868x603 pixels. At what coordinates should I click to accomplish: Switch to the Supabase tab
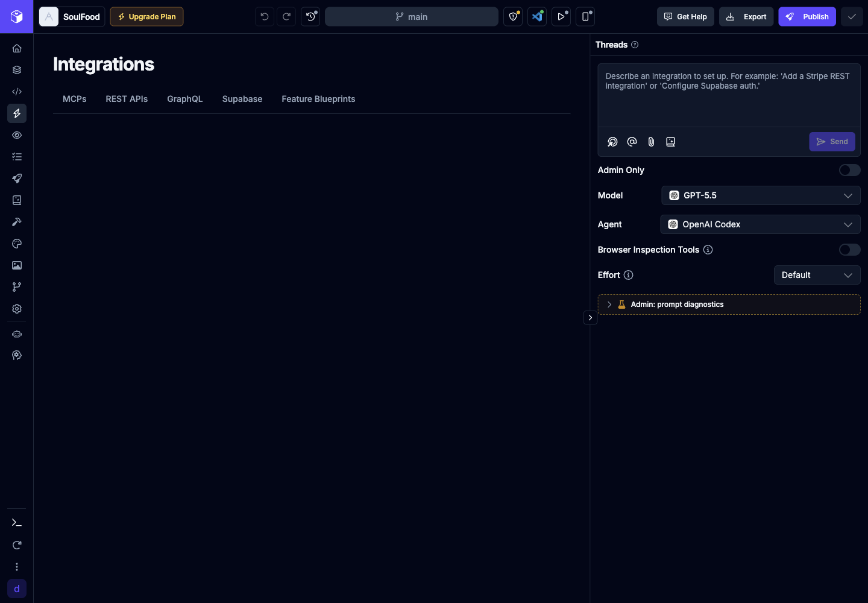pyautogui.click(x=242, y=99)
